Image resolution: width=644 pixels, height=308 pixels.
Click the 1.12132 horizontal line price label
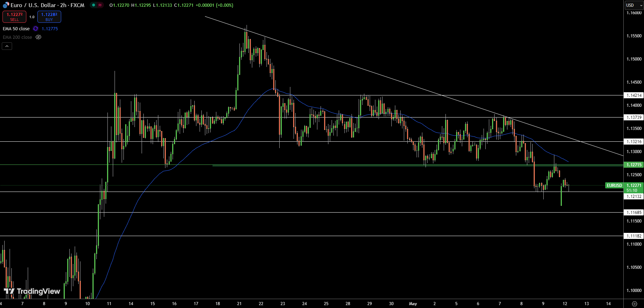coord(634,197)
